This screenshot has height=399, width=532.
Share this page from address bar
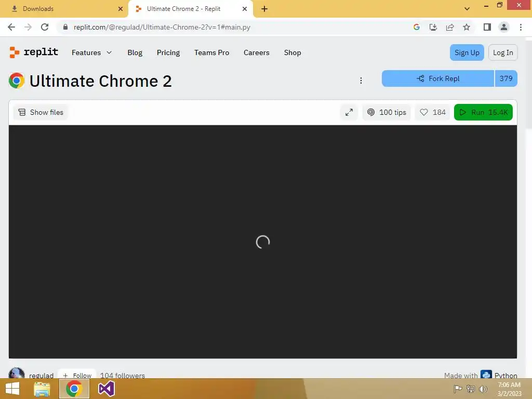click(450, 27)
